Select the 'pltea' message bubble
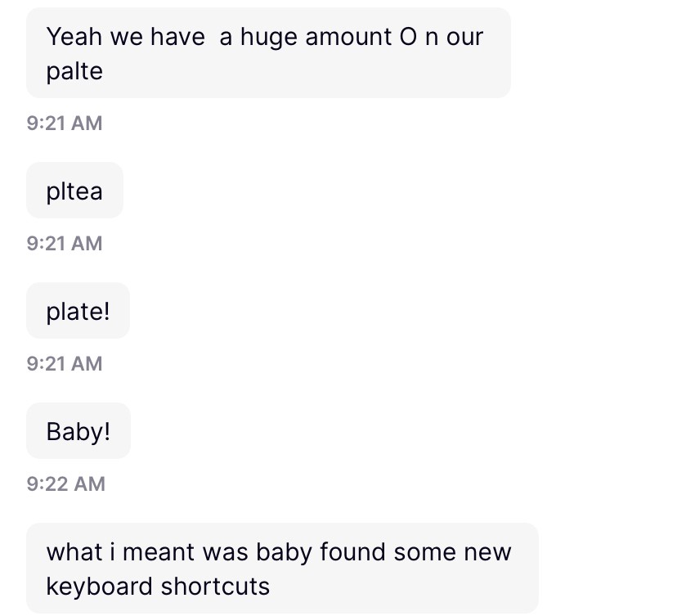 [x=74, y=191]
